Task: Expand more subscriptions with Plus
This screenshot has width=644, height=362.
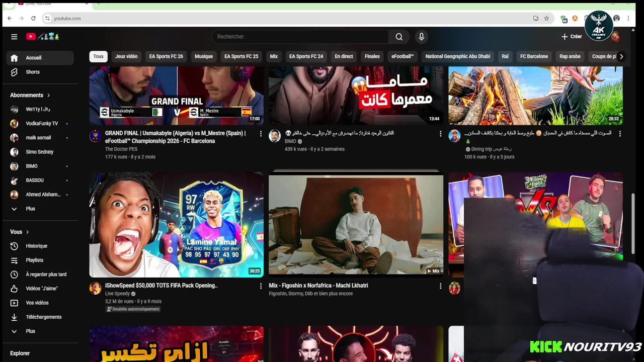Action: pos(40,209)
